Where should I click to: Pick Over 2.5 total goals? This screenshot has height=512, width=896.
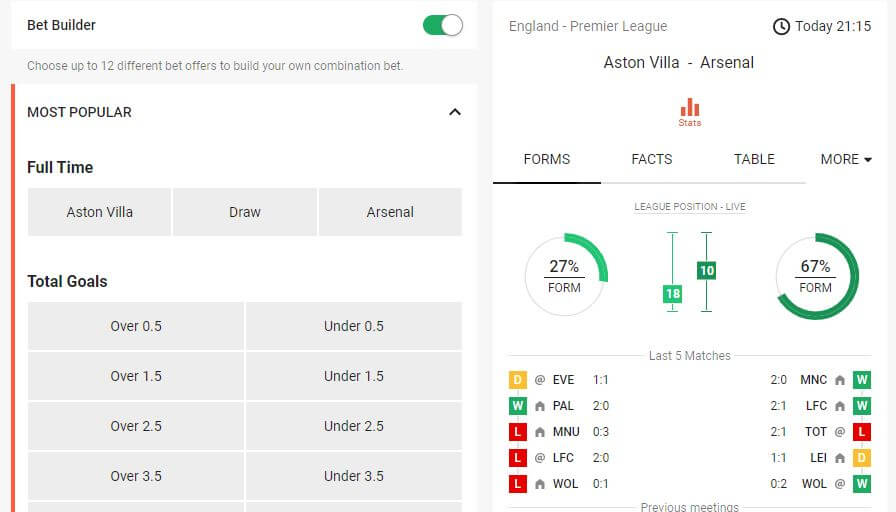(x=136, y=426)
